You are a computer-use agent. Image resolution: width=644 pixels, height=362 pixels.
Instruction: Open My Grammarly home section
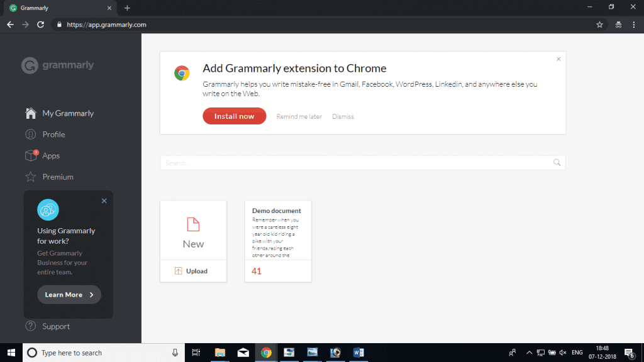coord(67,114)
